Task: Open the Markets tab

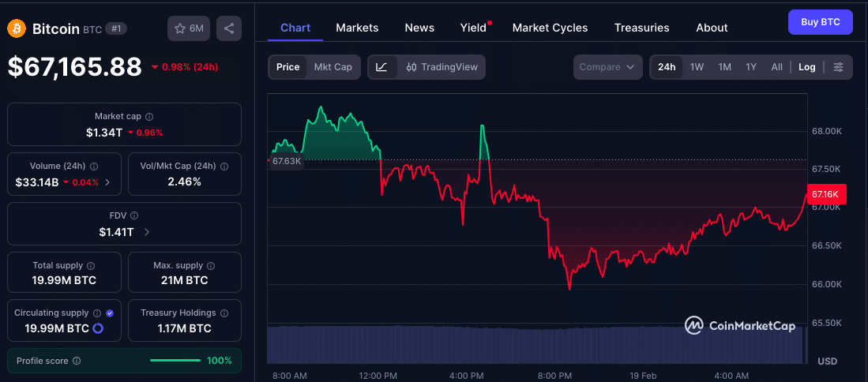Action: coord(357,28)
